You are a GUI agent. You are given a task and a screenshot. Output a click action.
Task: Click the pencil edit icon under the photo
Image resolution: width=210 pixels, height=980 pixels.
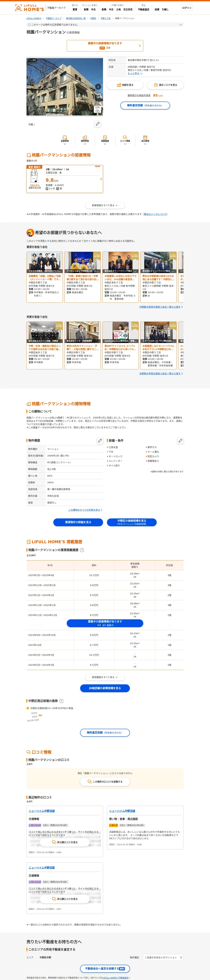(x=98, y=124)
